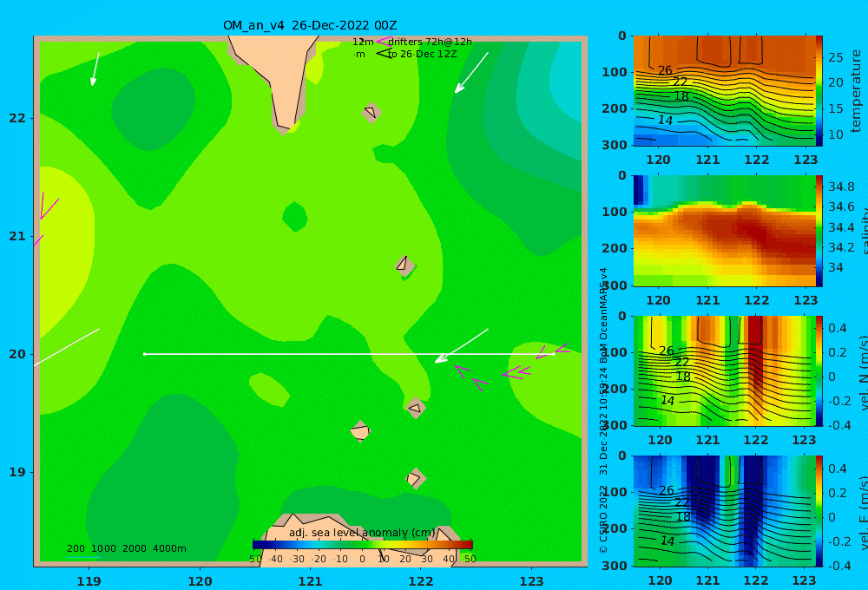Click the '14' isotherm label in temperature panel

click(666, 120)
